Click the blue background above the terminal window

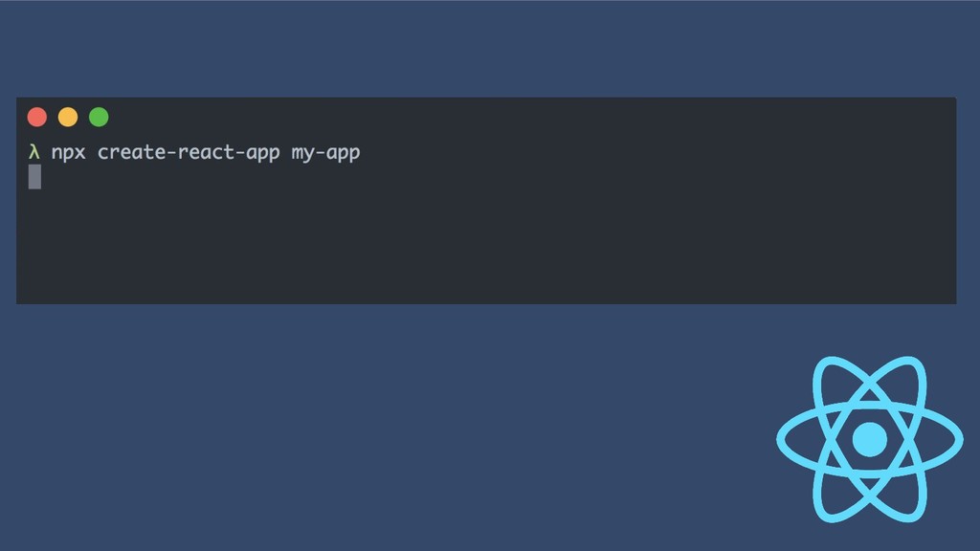pos(490,49)
